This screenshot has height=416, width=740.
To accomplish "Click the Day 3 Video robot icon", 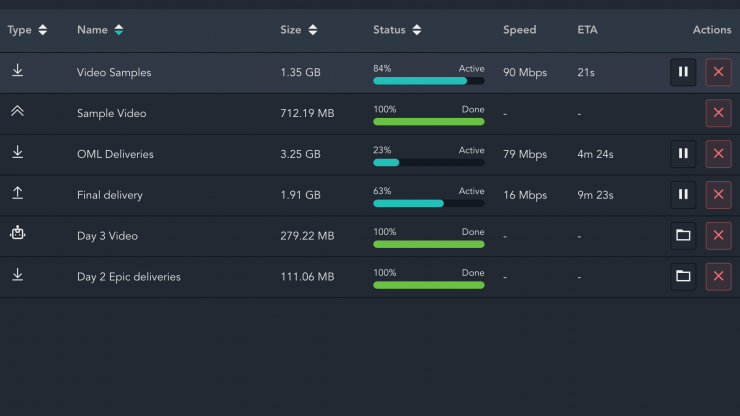I will (17, 234).
